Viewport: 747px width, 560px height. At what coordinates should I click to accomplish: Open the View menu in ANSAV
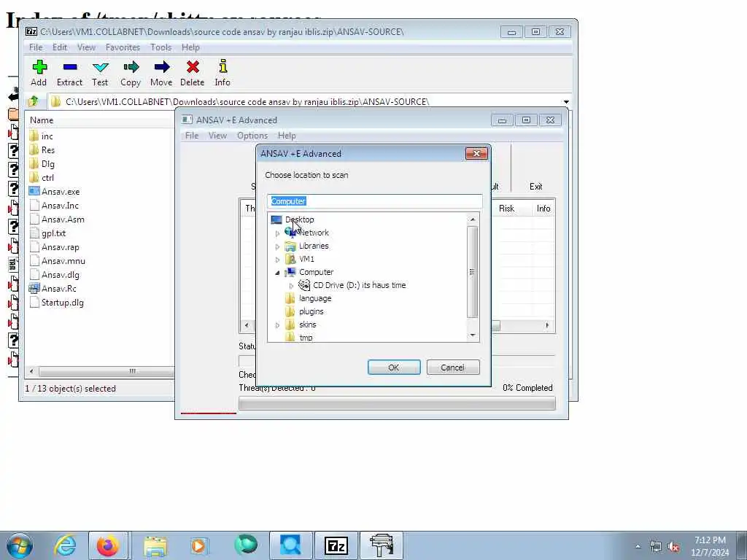[x=217, y=136]
